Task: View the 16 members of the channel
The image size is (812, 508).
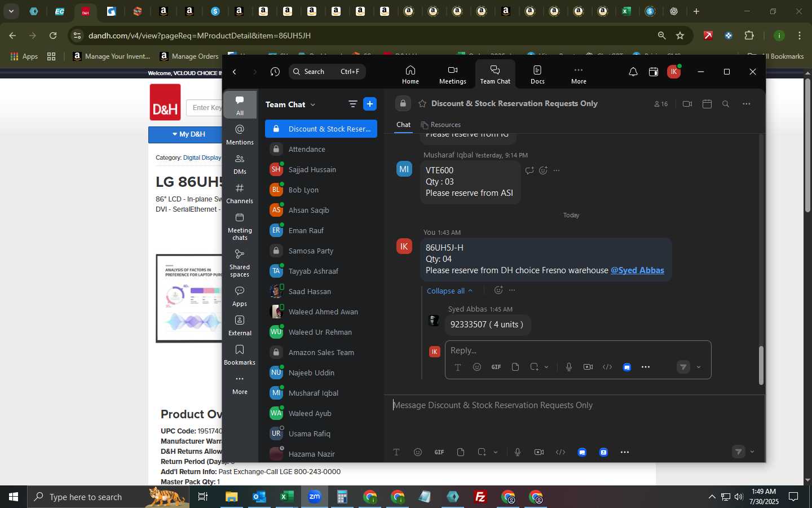Action: pos(661,104)
